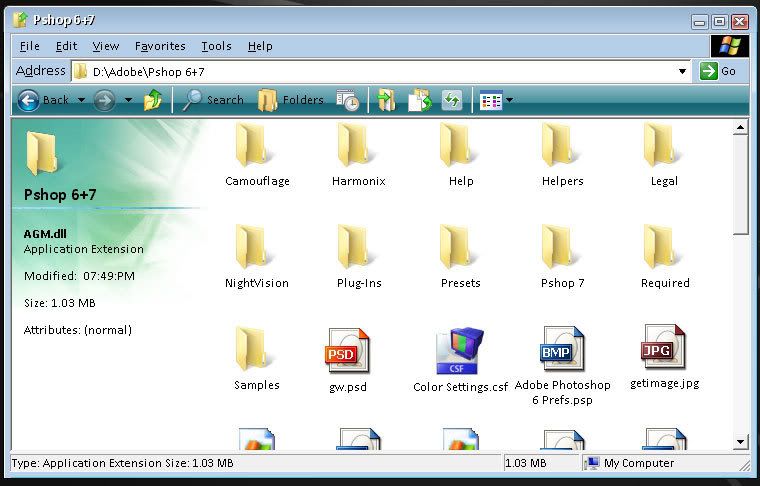
Task: Select the Legal folder
Action: coord(664,156)
